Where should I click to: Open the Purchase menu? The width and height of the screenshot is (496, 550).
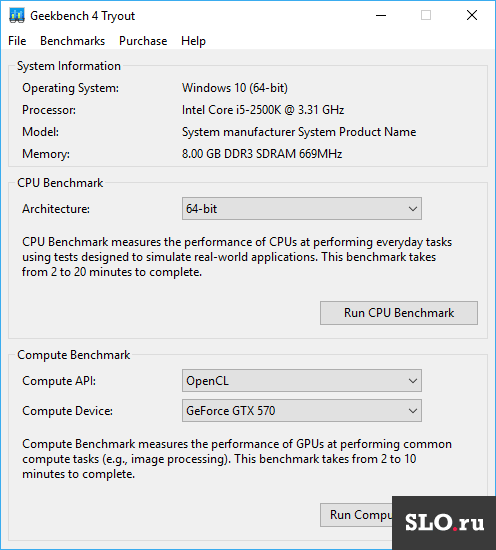click(x=143, y=41)
